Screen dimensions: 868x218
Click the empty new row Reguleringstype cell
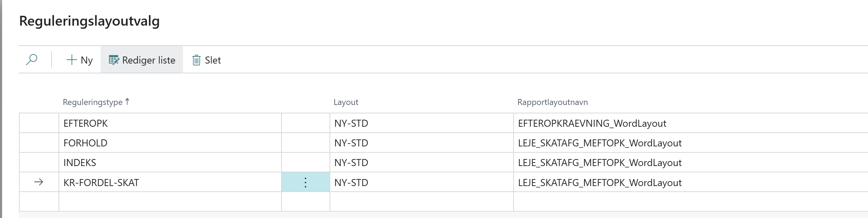coord(170,202)
